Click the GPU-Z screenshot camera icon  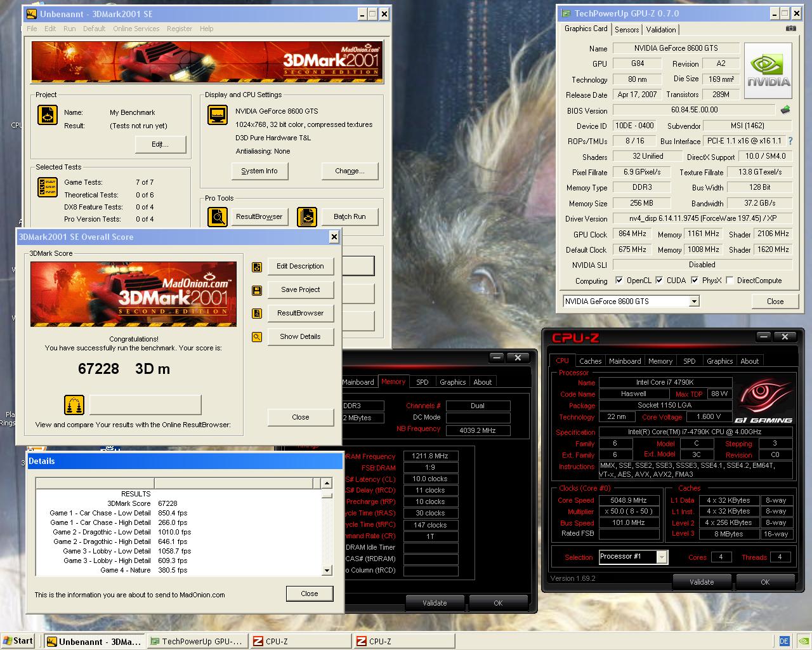click(790, 29)
